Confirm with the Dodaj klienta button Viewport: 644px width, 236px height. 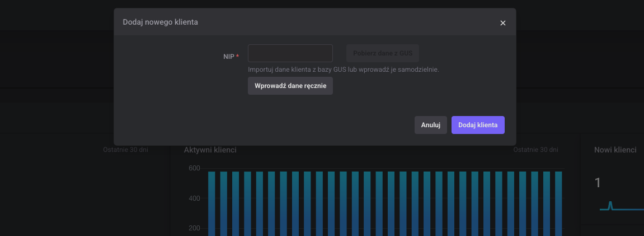point(477,125)
